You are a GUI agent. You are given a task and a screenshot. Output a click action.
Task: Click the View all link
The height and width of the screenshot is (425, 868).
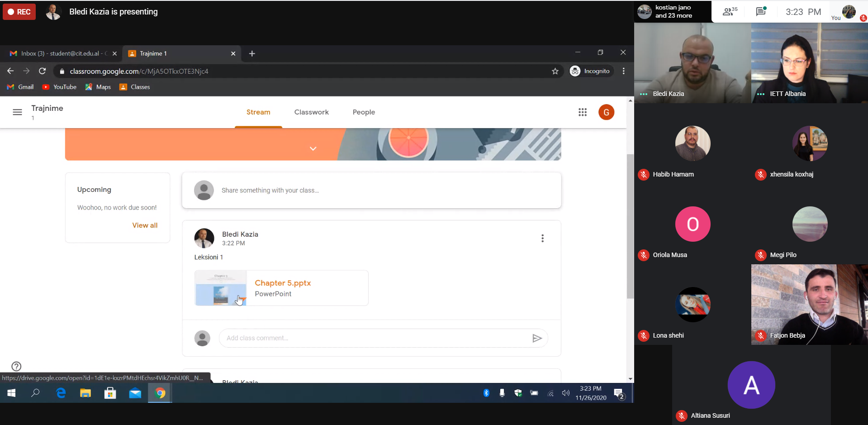tap(145, 225)
